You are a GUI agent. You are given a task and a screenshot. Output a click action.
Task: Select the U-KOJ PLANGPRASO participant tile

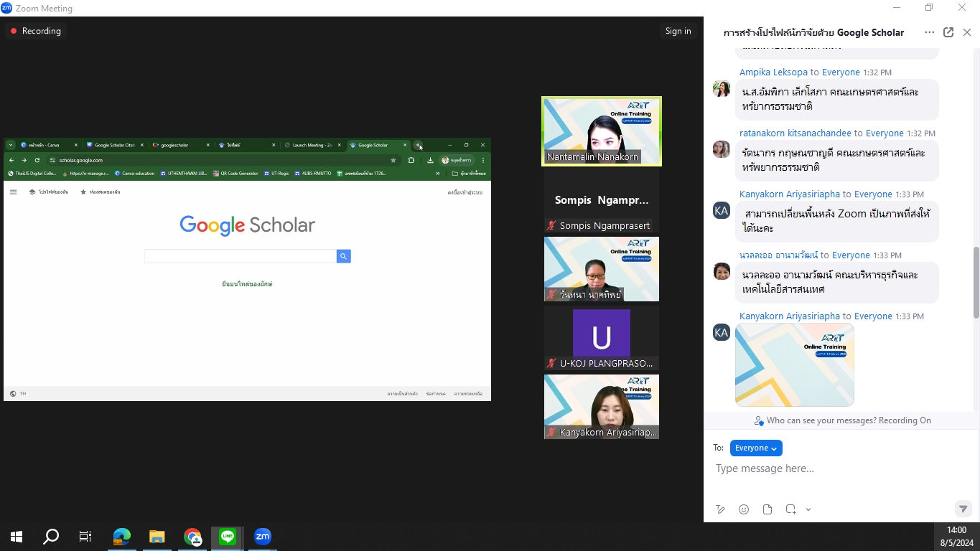click(602, 338)
